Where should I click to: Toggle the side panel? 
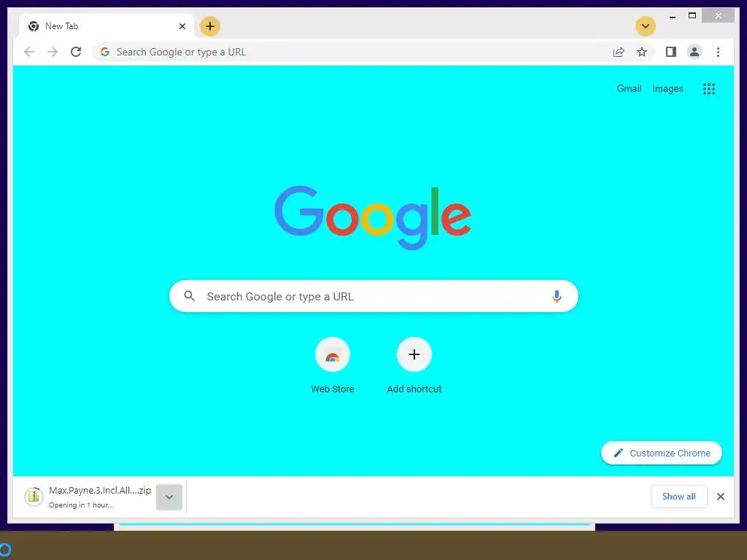671,52
